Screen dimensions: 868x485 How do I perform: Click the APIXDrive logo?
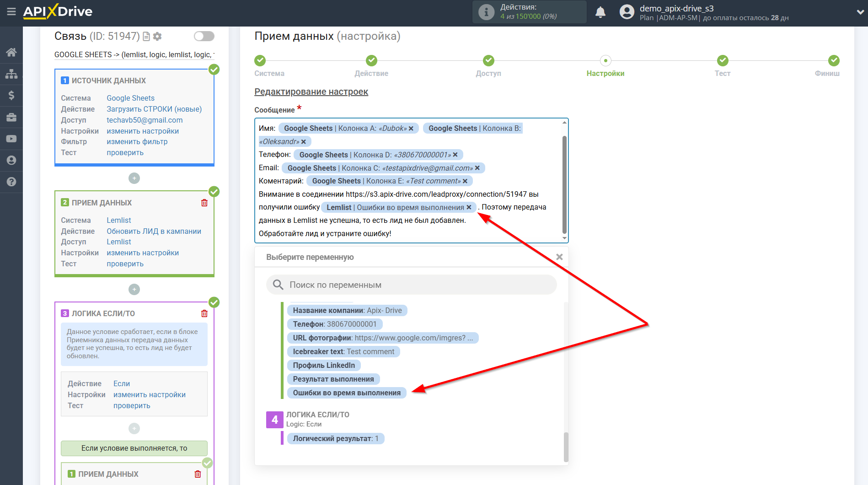tap(58, 11)
